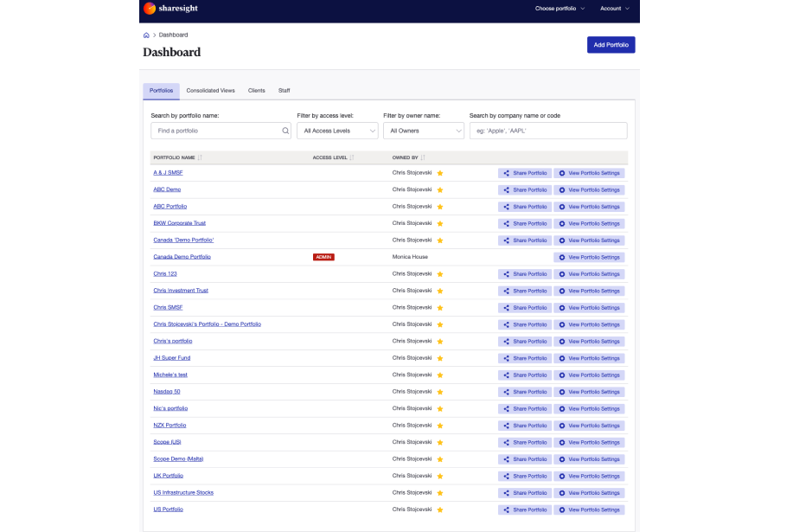This screenshot has height=532, width=793.
Task: Open the All Owners dropdown
Action: point(423,130)
